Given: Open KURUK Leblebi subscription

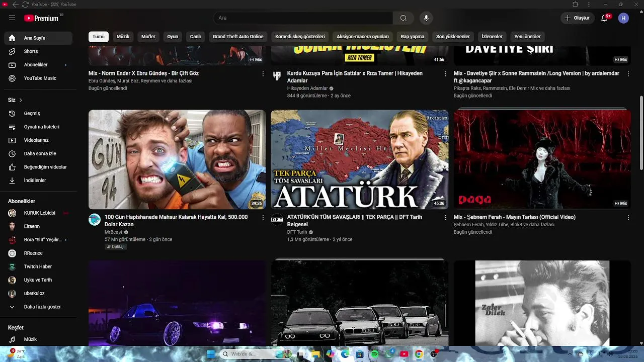Looking at the screenshot, I should point(38,213).
